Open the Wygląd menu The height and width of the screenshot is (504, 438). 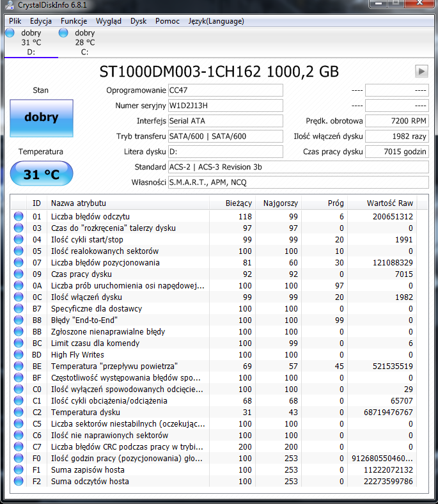click(109, 21)
